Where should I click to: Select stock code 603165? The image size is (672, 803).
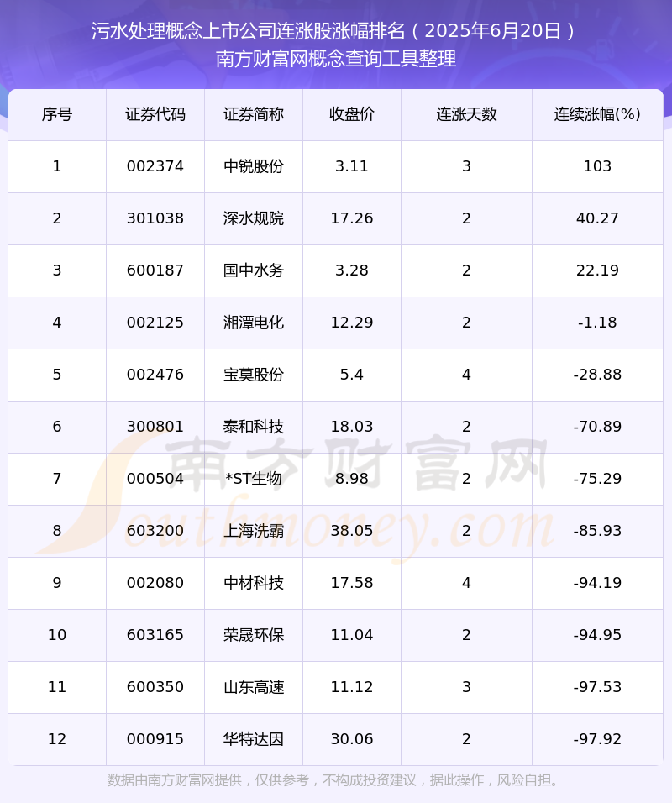click(x=155, y=635)
